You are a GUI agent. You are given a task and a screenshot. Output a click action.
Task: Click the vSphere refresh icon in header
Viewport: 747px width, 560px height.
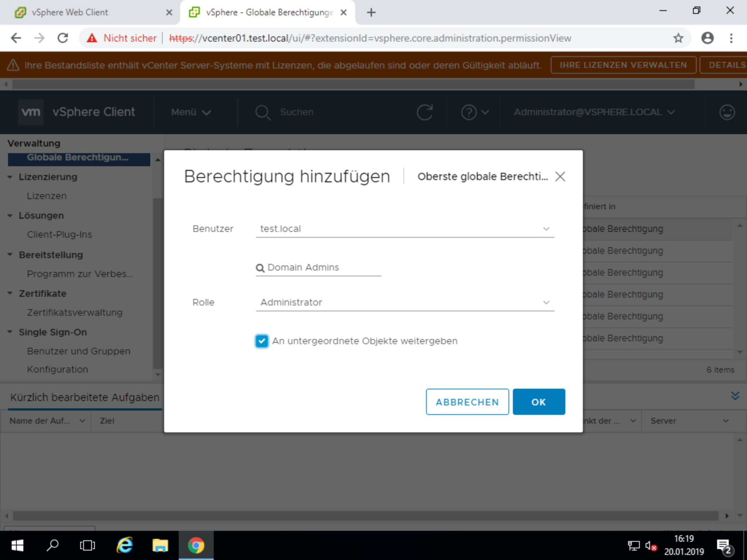(x=425, y=112)
